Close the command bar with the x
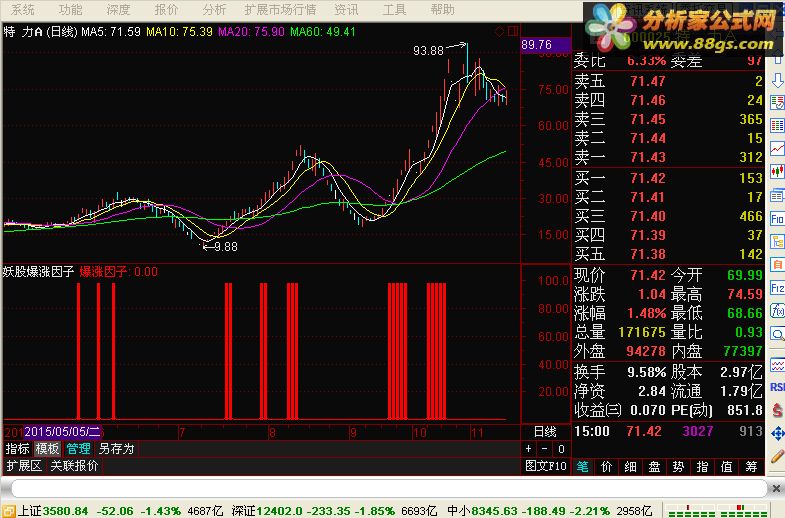The width and height of the screenshot is (785, 518). point(775,488)
